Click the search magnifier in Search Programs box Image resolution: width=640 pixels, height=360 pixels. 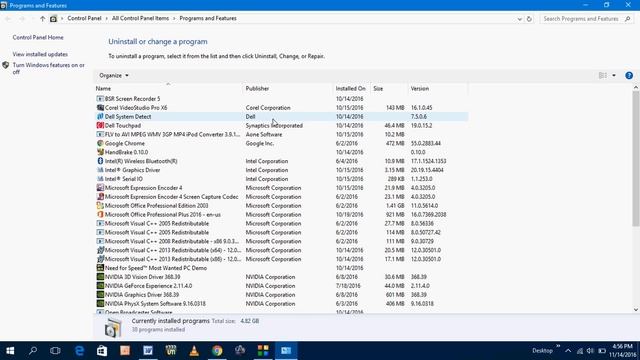(628, 19)
